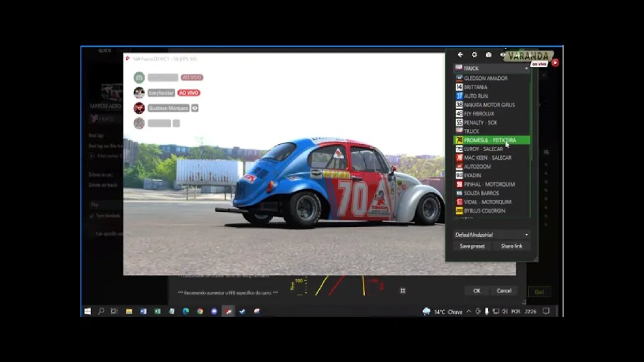Select LUROY - SALECAR skin
This screenshot has width=644, height=362.
point(492,149)
